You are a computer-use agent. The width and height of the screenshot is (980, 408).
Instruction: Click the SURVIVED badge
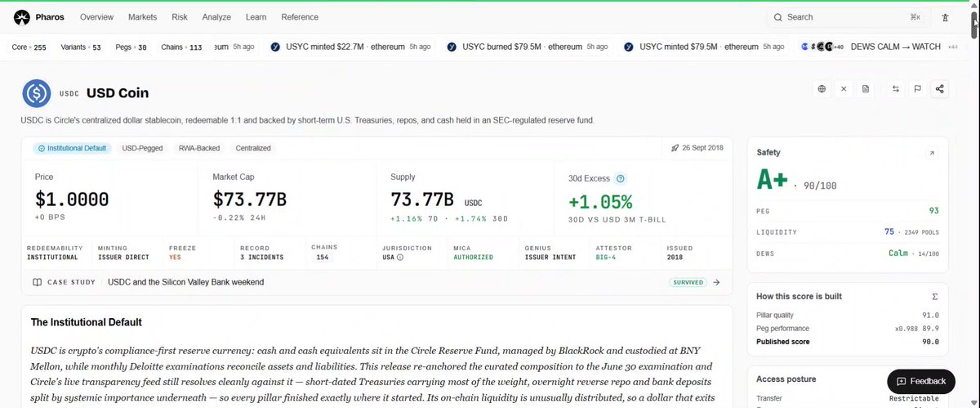pyautogui.click(x=688, y=282)
